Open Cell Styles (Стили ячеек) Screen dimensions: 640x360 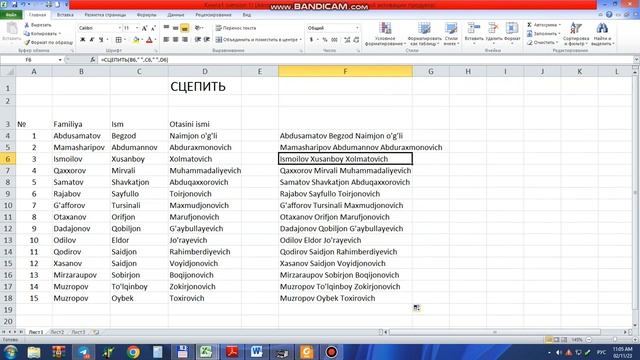point(451,33)
